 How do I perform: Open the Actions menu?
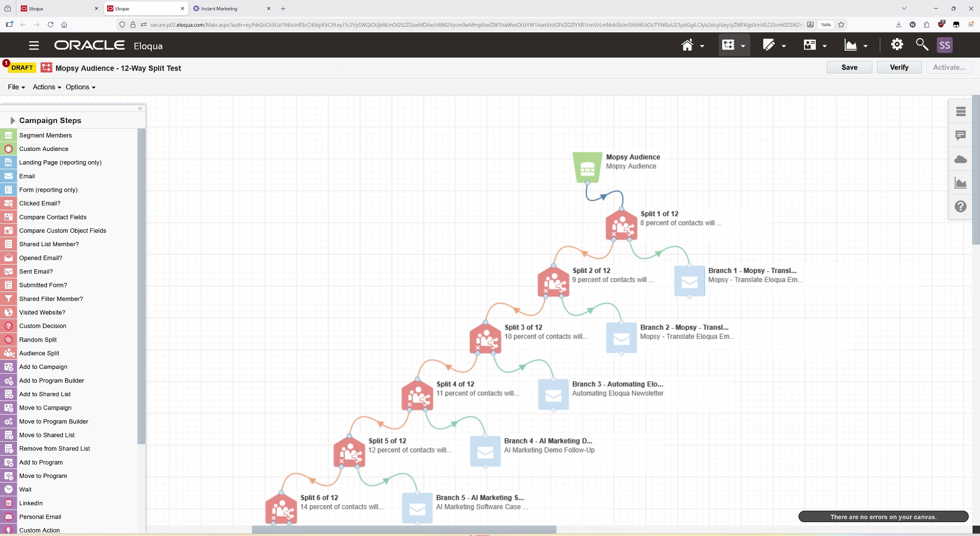click(x=47, y=87)
